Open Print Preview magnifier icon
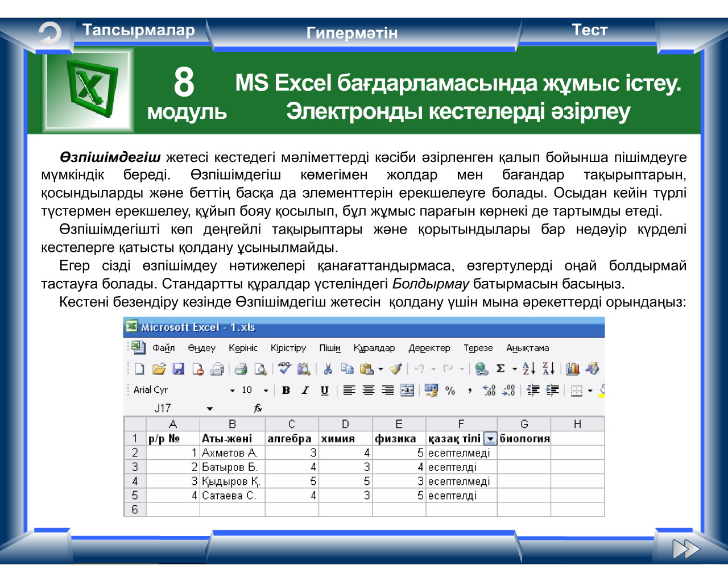The image size is (728, 582). pyautogui.click(x=260, y=369)
